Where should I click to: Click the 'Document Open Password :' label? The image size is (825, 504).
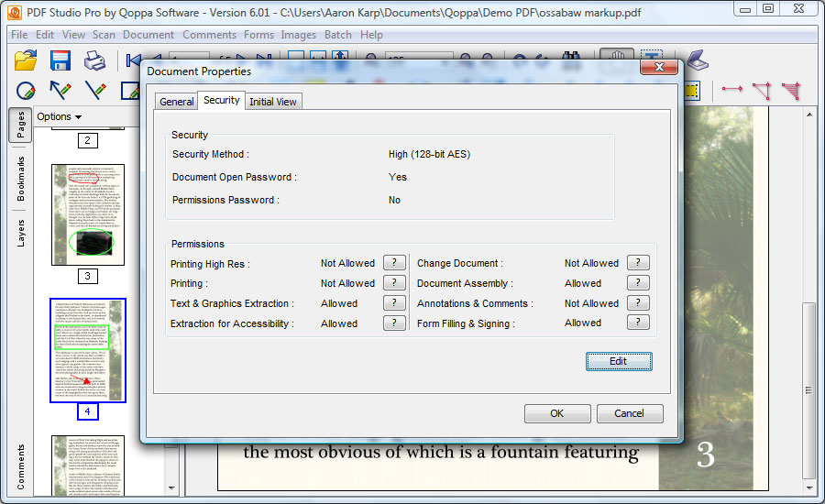pos(235,177)
